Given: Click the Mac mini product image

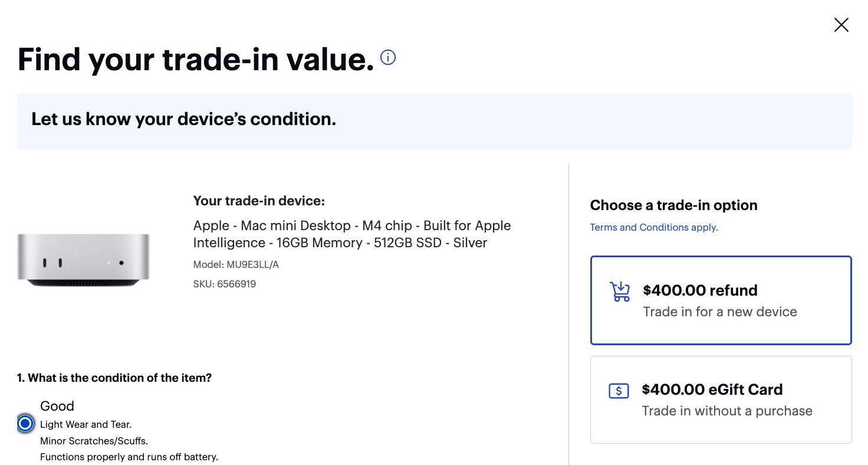Looking at the screenshot, I should click(x=83, y=260).
